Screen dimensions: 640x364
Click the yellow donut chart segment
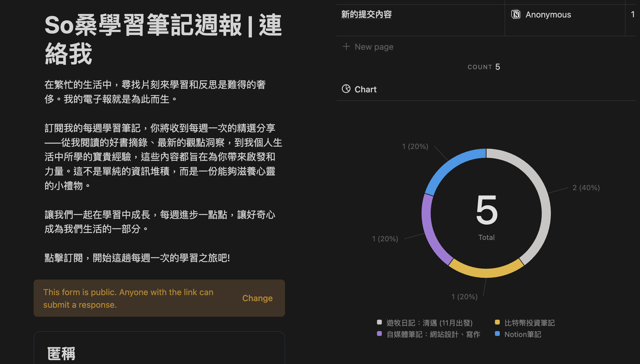click(x=486, y=272)
